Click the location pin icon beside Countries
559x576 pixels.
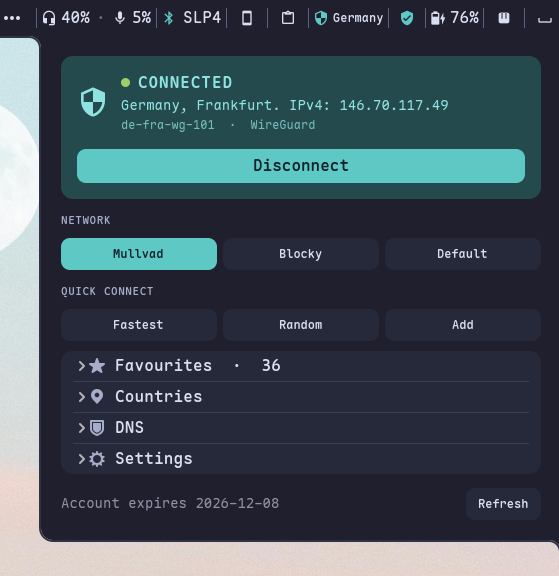(x=97, y=397)
